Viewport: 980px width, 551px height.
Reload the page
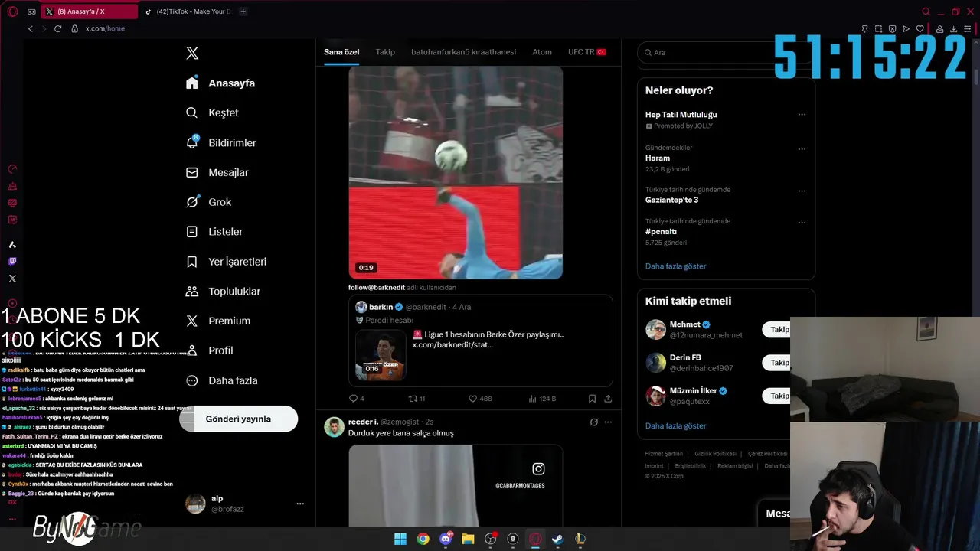(x=57, y=28)
